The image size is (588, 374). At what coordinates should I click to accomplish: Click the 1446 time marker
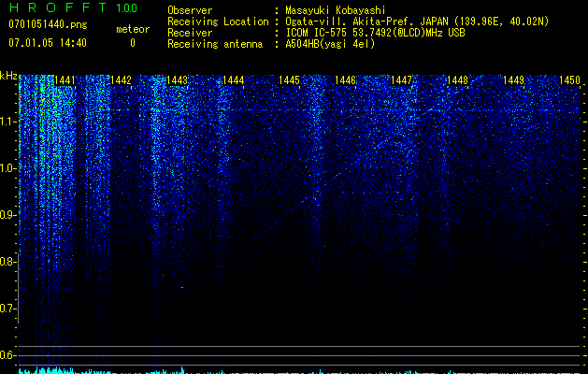(345, 80)
